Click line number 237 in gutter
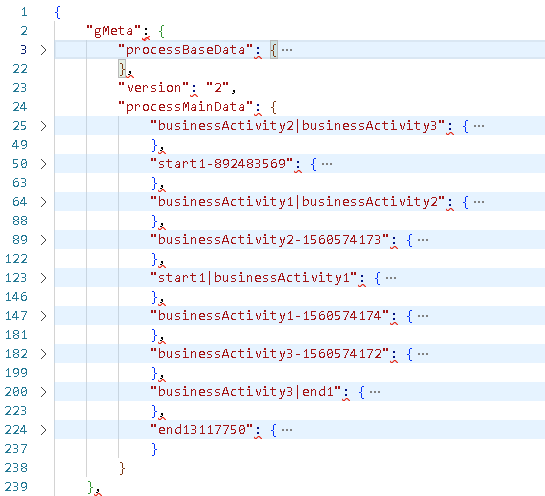 click(16, 449)
